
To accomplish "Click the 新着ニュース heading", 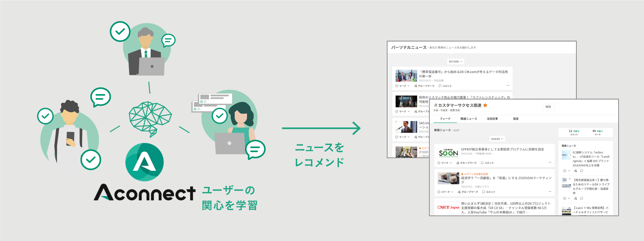I will [442, 130].
